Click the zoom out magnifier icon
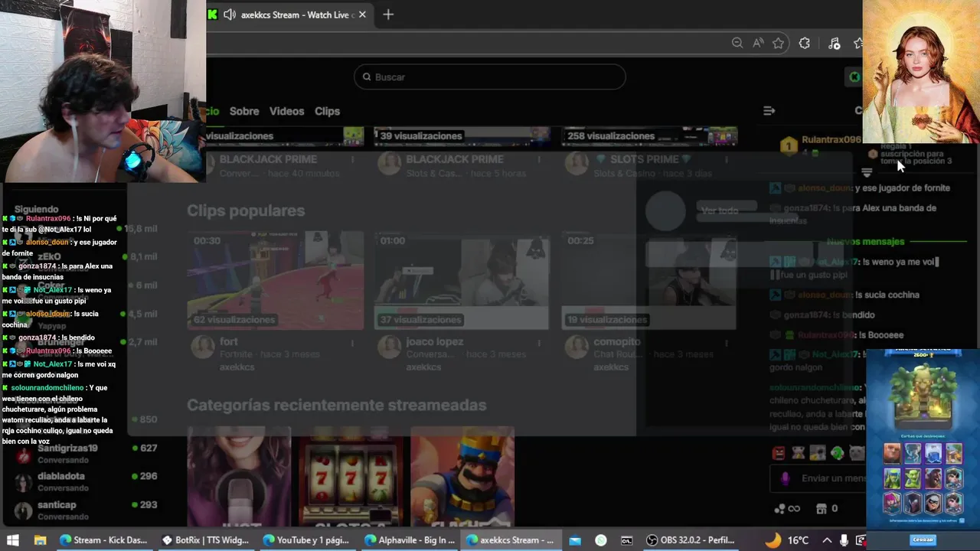Viewport: 980px width, 551px height. pyautogui.click(x=737, y=43)
